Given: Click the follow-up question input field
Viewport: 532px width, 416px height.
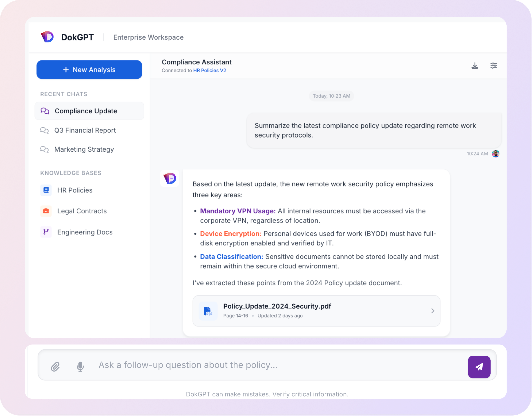Looking at the screenshot, I should point(268,365).
